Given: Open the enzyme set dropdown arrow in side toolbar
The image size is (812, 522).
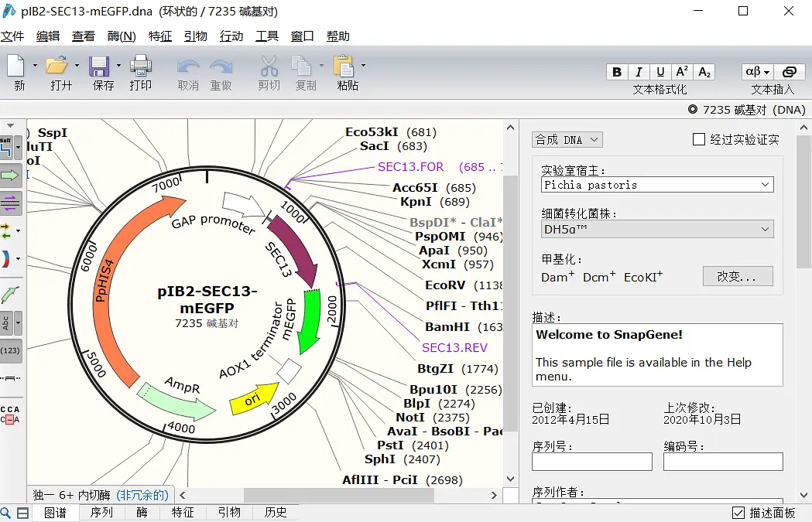Looking at the screenshot, I should [18, 148].
